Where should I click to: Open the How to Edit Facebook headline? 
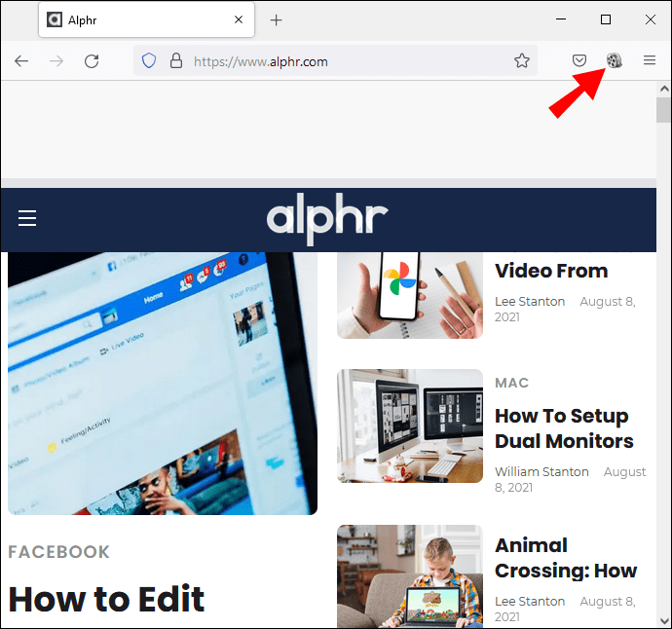[106, 599]
